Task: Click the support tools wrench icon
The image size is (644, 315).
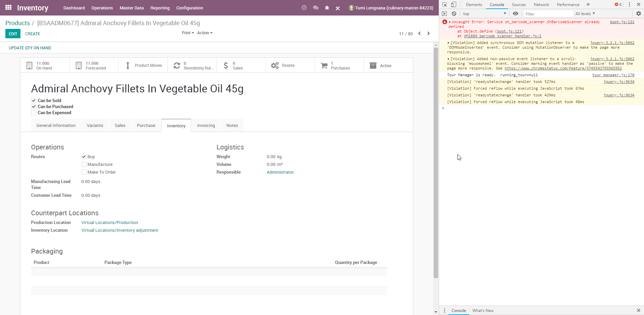Action: click(x=338, y=8)
